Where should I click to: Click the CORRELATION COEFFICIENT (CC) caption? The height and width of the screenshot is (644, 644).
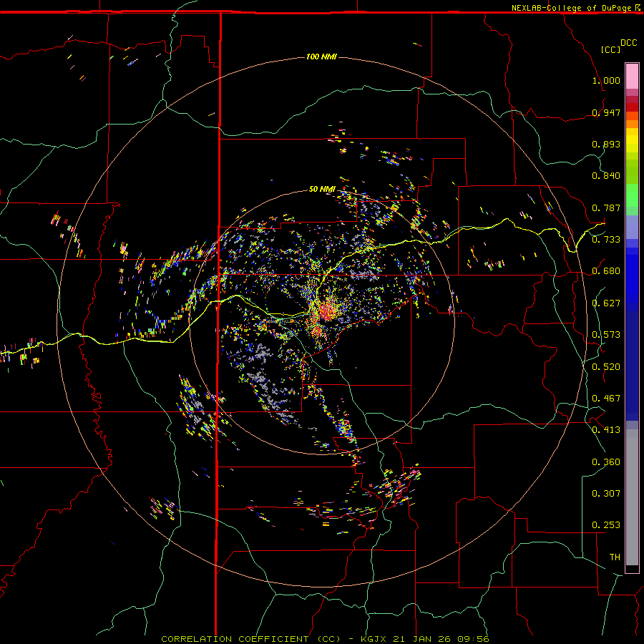[x=250, y=639]
